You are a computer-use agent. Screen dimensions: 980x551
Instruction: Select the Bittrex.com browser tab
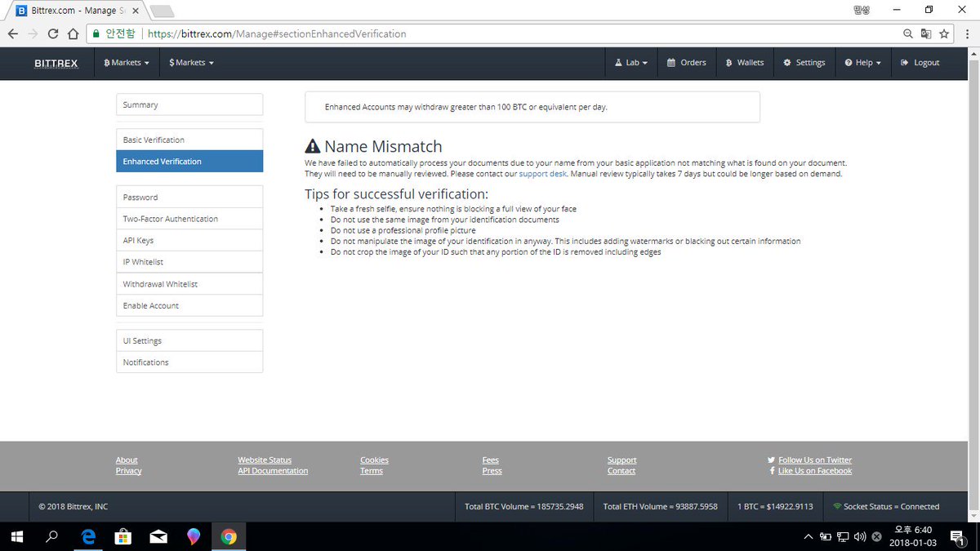click(x=77, y=11)
